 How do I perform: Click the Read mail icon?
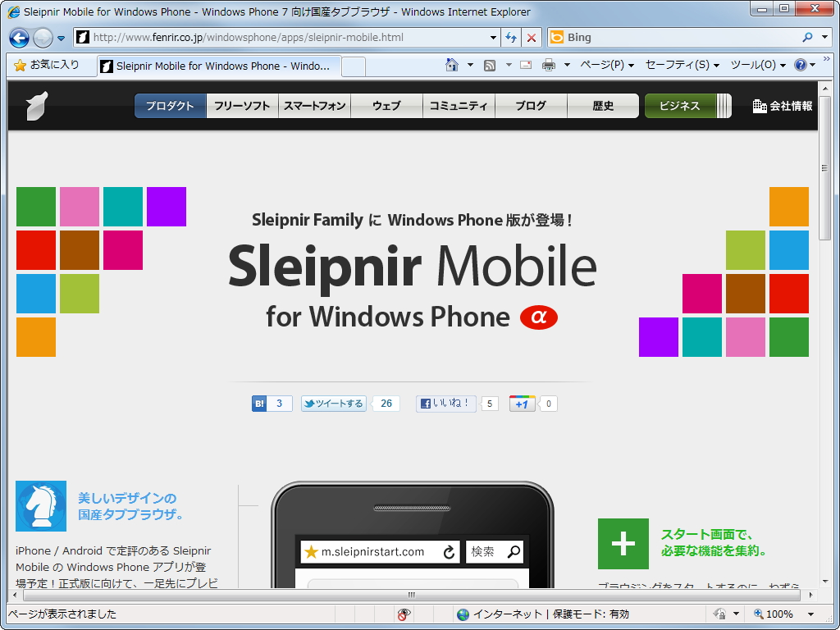(526, 65)
